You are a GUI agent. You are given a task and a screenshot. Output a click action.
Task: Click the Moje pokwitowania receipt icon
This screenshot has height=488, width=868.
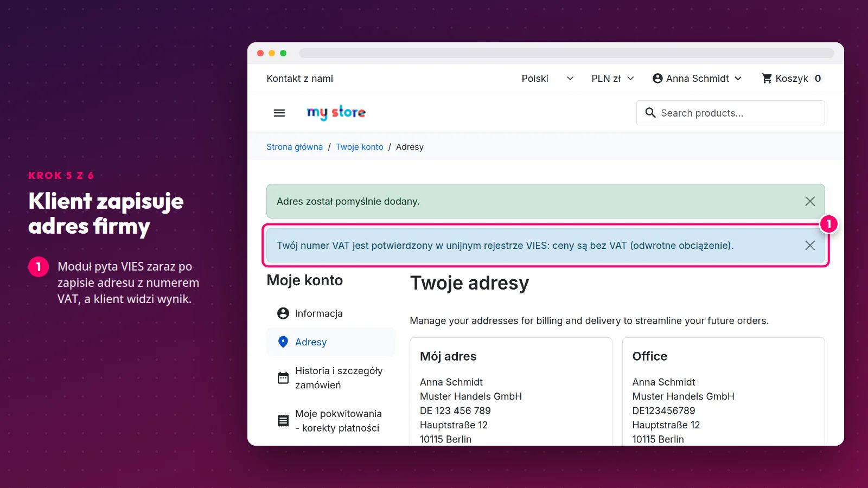283,421
